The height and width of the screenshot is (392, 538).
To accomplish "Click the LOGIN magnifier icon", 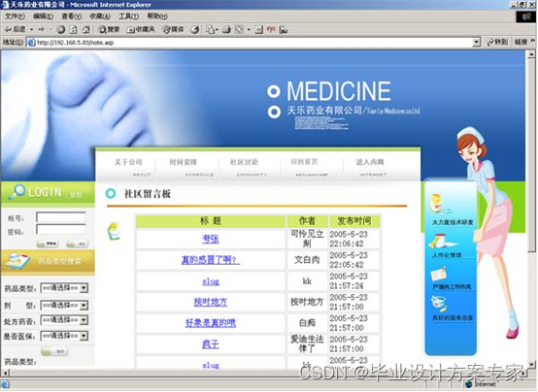I will (17, 192).
